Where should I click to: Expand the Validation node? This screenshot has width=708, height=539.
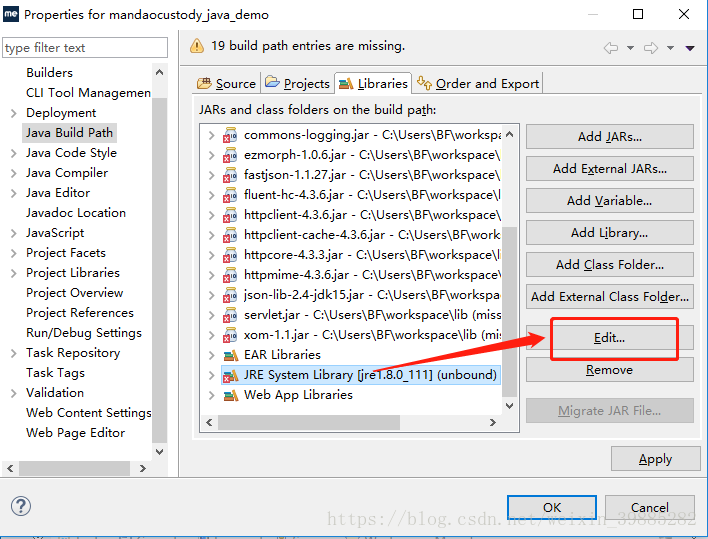click(x=14, y=393)
